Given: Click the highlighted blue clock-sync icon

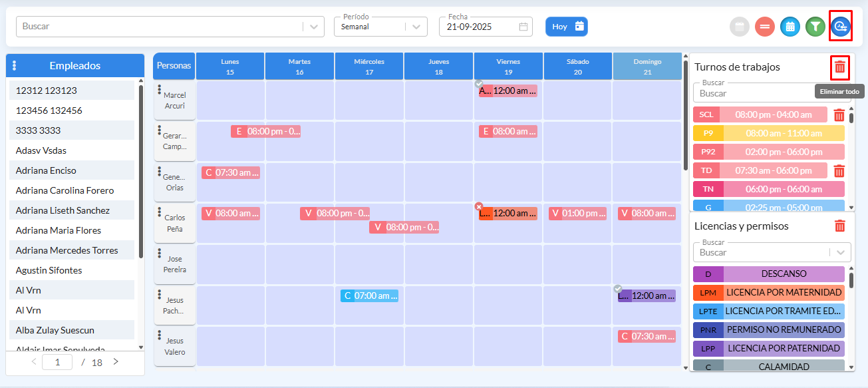Looking at the screenshot, I should click(x=841, y=27).
